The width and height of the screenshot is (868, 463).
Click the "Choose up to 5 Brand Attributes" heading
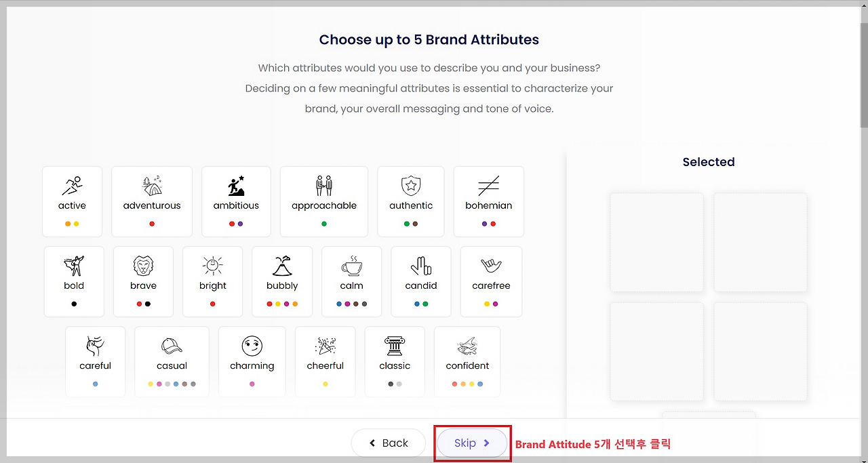coord(429,40)
